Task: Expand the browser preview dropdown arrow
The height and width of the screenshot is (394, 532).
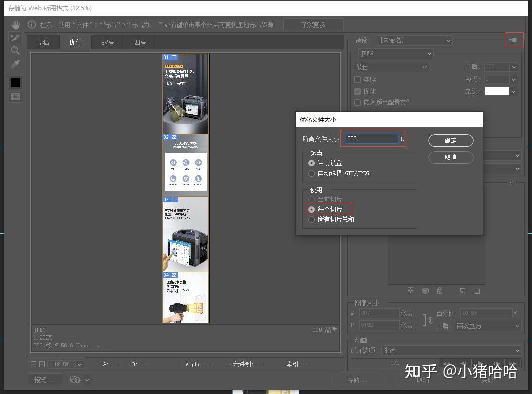Action: (x=87, y=380)
